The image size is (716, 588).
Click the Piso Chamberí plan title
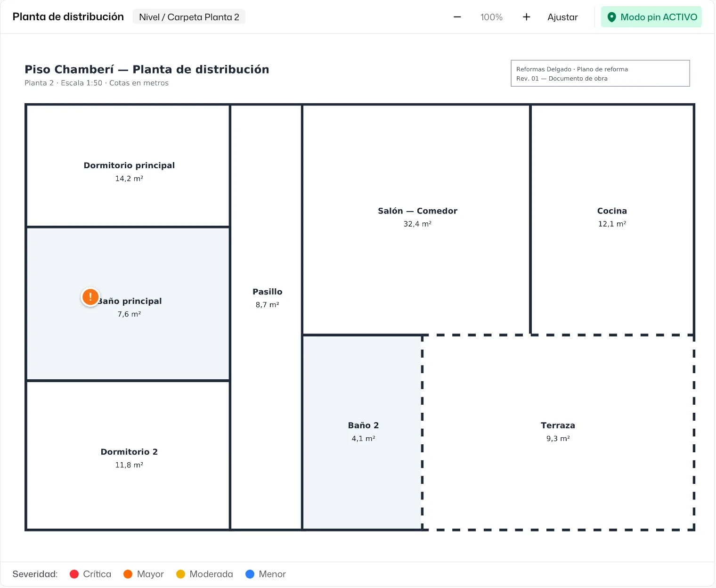(147, 69)
